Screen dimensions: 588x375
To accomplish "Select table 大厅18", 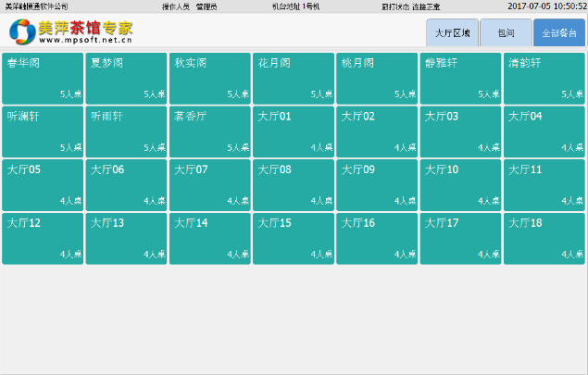I will click(544, 239).
